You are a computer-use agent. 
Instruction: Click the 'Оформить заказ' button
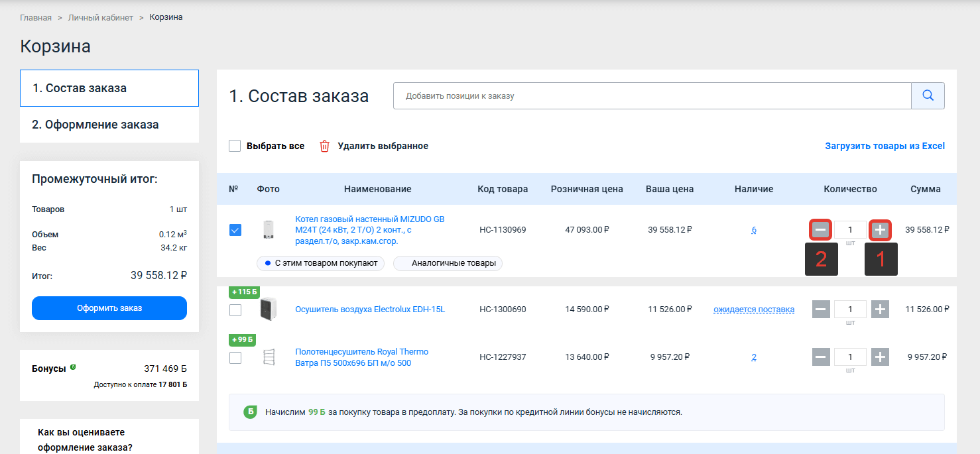point(109,308)
